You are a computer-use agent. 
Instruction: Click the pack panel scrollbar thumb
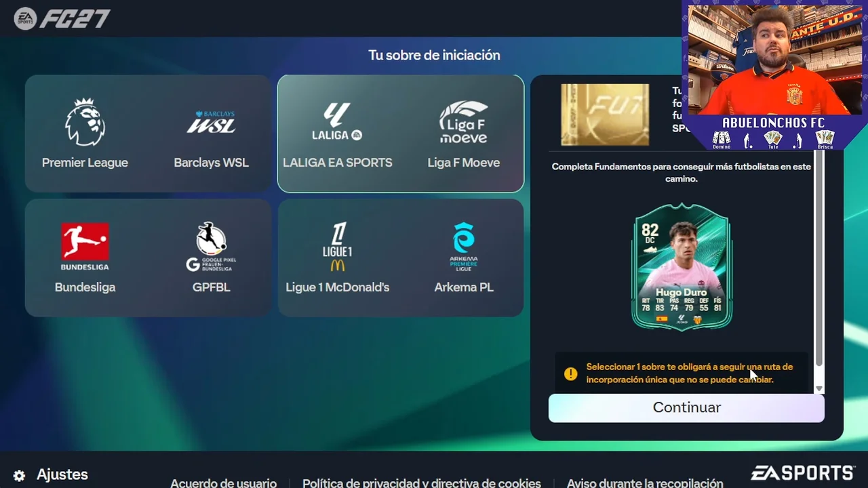(x=819, y=258)
